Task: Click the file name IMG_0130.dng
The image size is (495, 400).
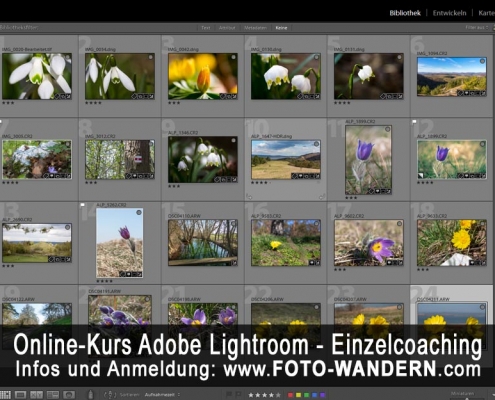Action: pyautogui.click(x=266, y=49)
